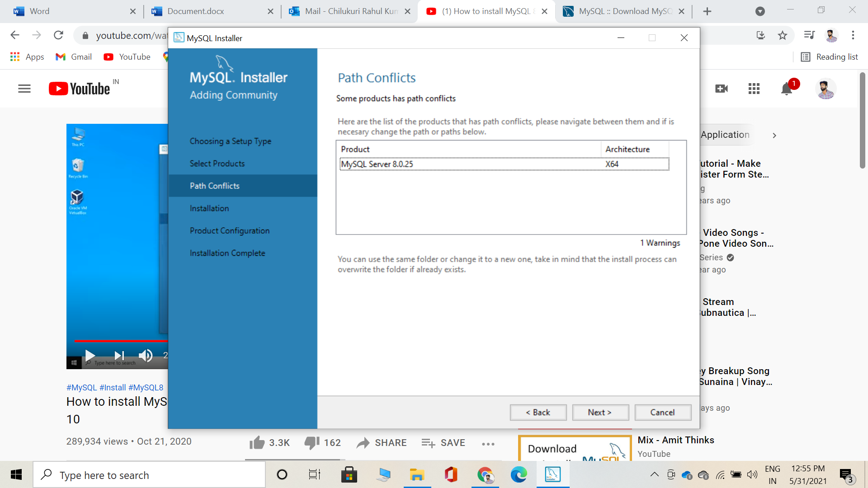Expand the related chips right arrow
The image size is (868, 488).
click(774, 136)
